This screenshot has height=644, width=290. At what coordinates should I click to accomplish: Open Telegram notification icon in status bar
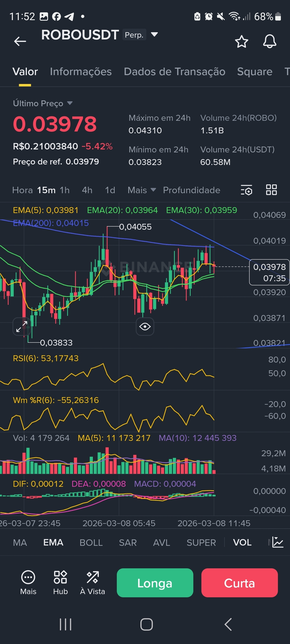pos(69,17)
